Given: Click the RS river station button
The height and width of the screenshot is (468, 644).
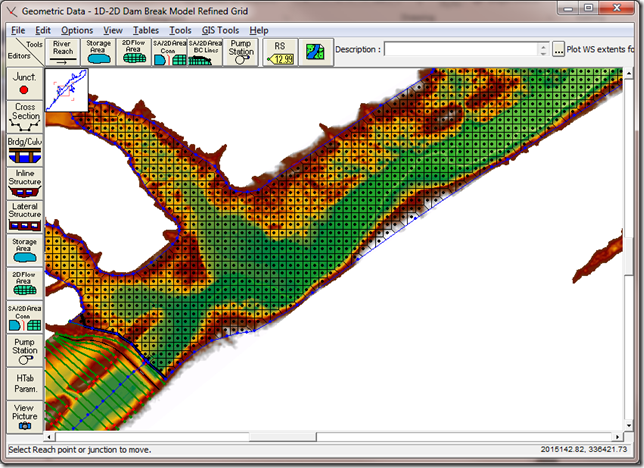Looking at the screenshot, I should (x=280, y=52).
